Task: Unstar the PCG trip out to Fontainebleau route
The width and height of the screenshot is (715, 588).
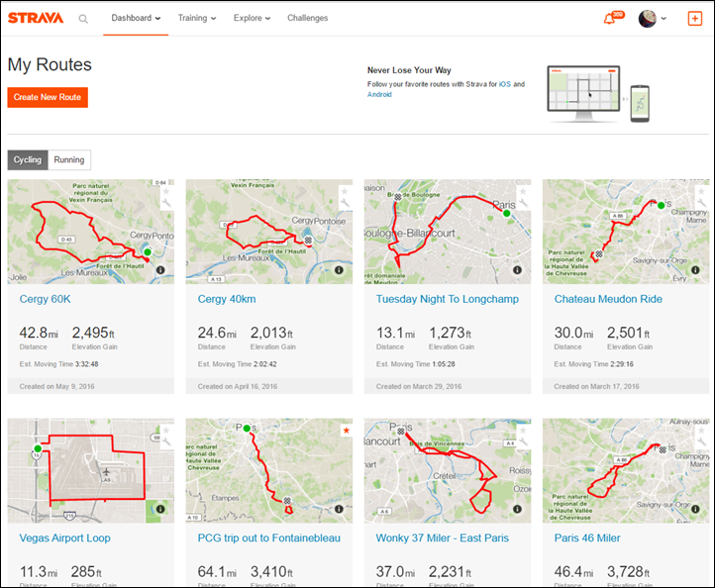Action: tap(346, 431)
